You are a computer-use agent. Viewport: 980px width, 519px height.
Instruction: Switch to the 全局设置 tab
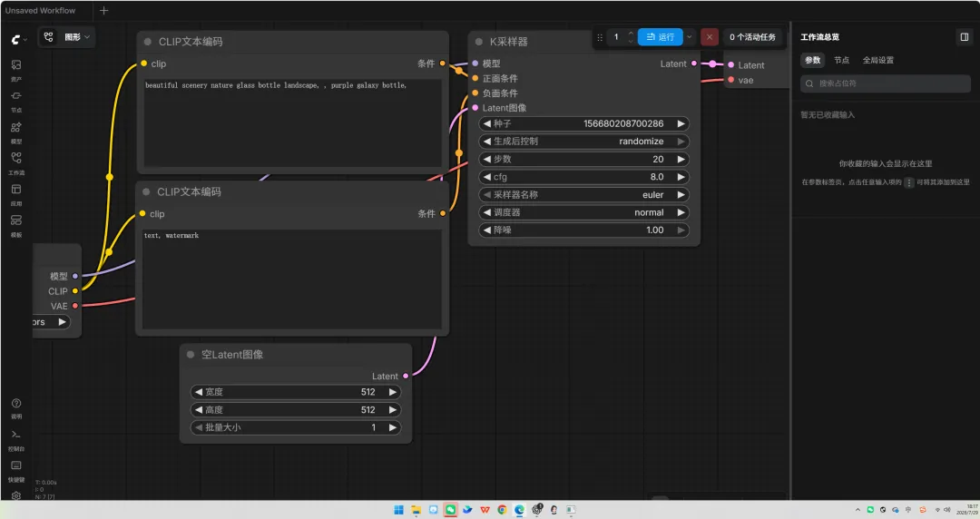[878, 60]
